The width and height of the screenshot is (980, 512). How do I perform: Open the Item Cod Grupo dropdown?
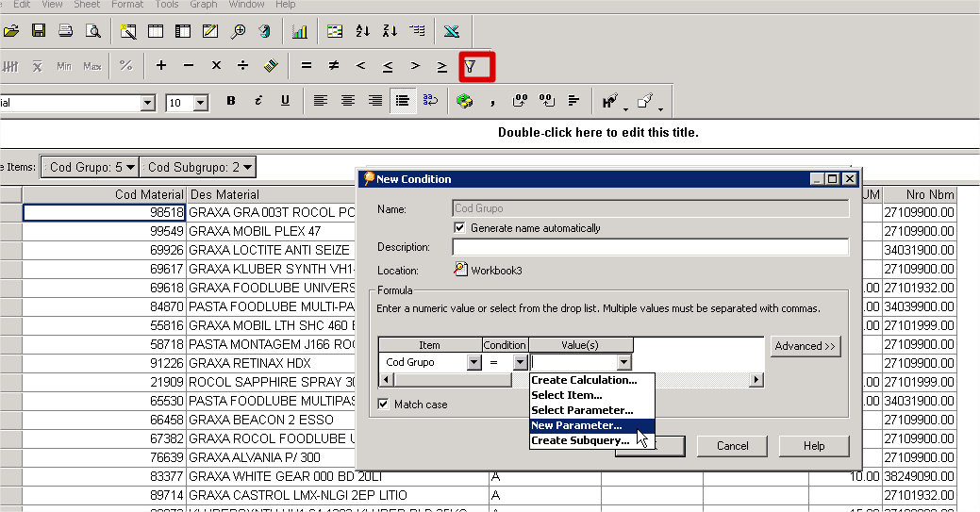[474, 362]
